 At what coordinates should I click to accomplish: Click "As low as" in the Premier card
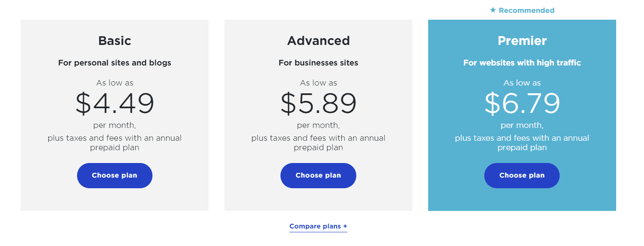pos(522,83)
